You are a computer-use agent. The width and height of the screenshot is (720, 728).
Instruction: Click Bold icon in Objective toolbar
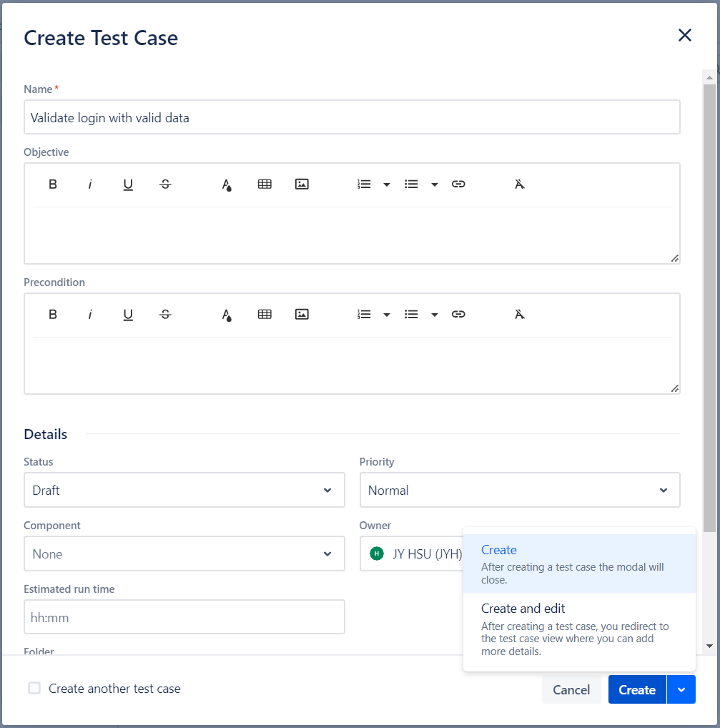point(53,185)
